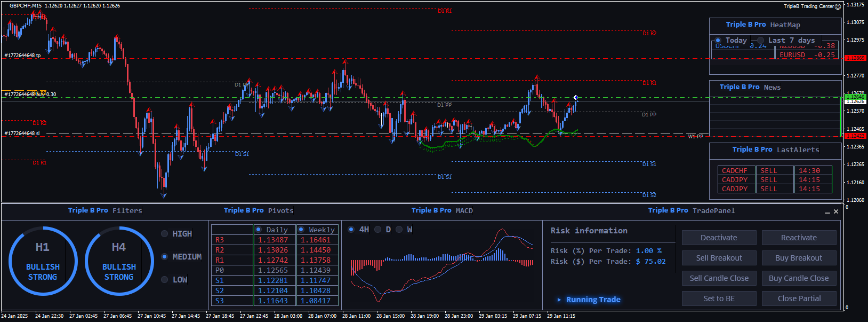Click the TripleB Trading Center smiley icon
Image resolution: width=868 pixels, height=322 pixels.
[x=838, y=6]
